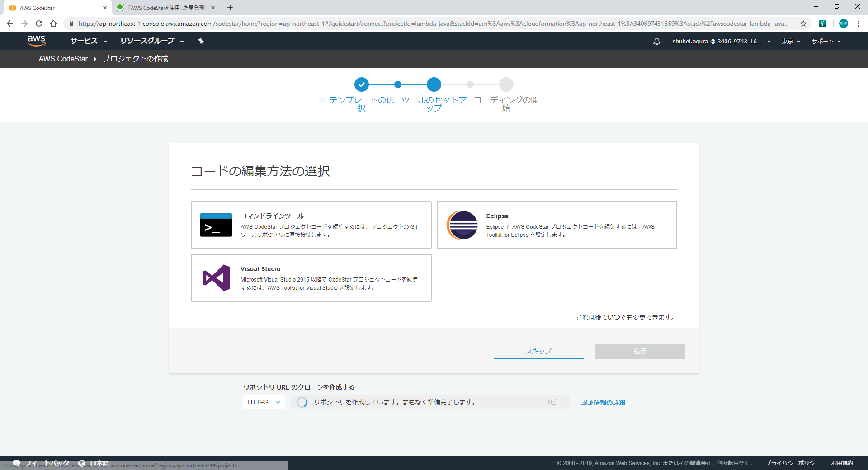The height and width of the screenshot is (470, 868).
Task: Click the pin shortcut icon in the navbar
Action: point(201,41)
